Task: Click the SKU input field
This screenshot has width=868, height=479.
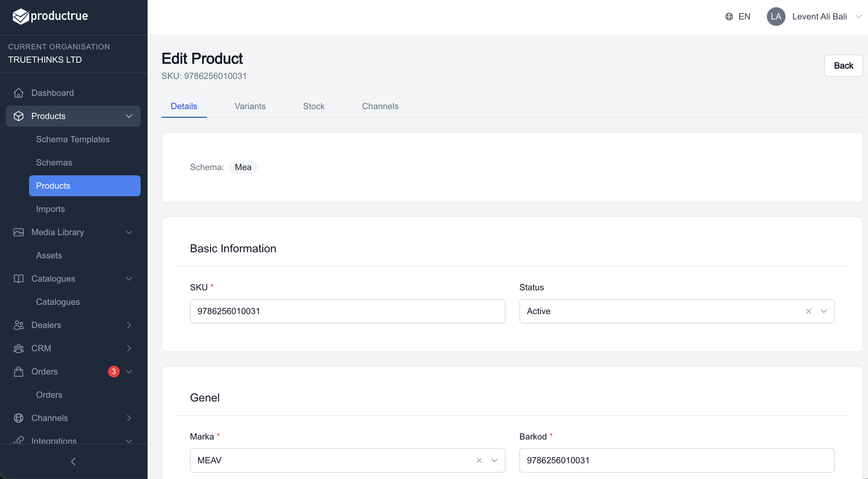Action: coord(347,311)
